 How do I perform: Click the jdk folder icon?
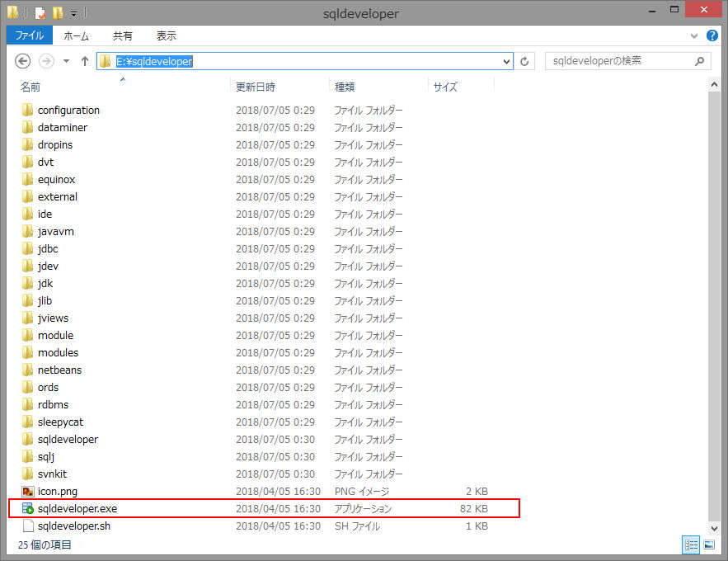tap(27, 283)
